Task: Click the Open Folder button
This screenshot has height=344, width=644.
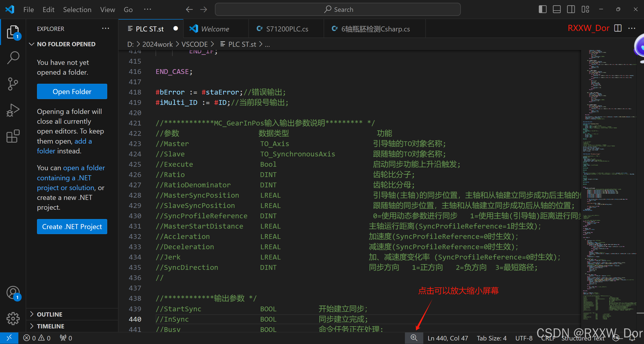Action: tap(72, 92)
